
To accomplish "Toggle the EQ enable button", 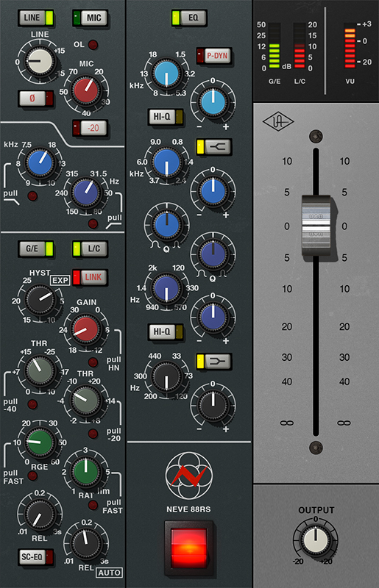I will 189,18.
